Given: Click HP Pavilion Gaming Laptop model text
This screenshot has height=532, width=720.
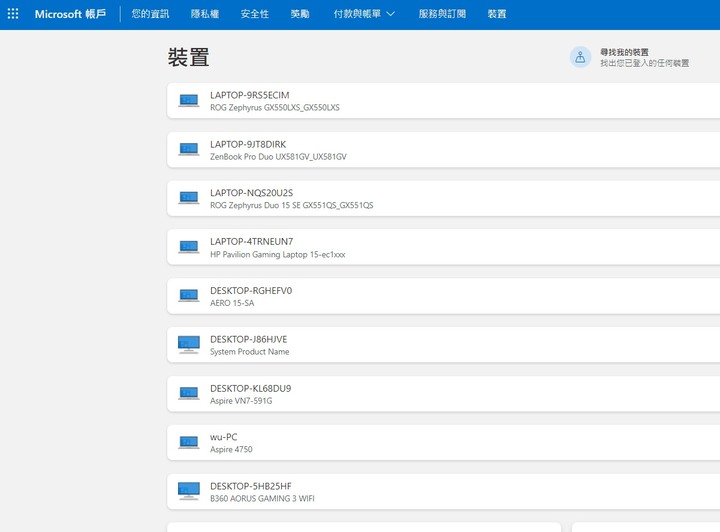Looking at the screenshot, I should 277,254.
